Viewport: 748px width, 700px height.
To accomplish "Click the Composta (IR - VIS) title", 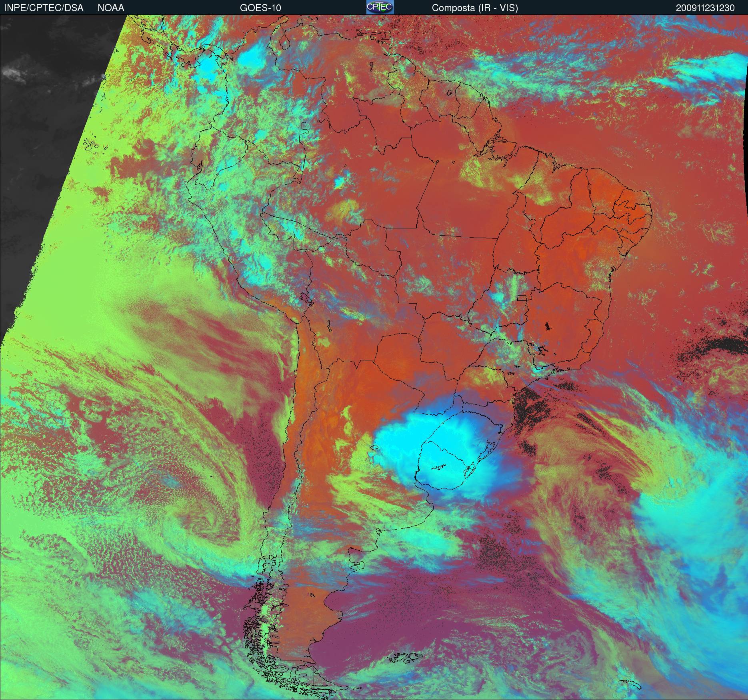I will (475, 8).
